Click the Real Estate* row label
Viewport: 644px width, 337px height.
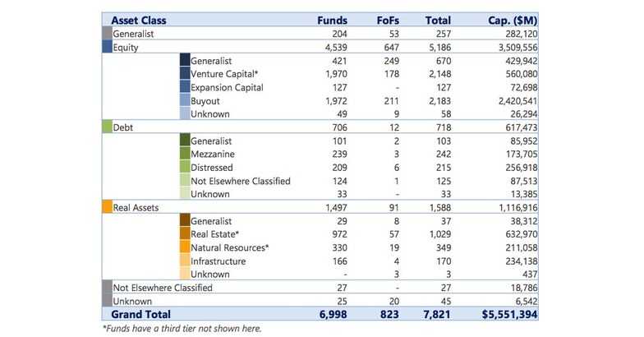click(x=215, y=234)
